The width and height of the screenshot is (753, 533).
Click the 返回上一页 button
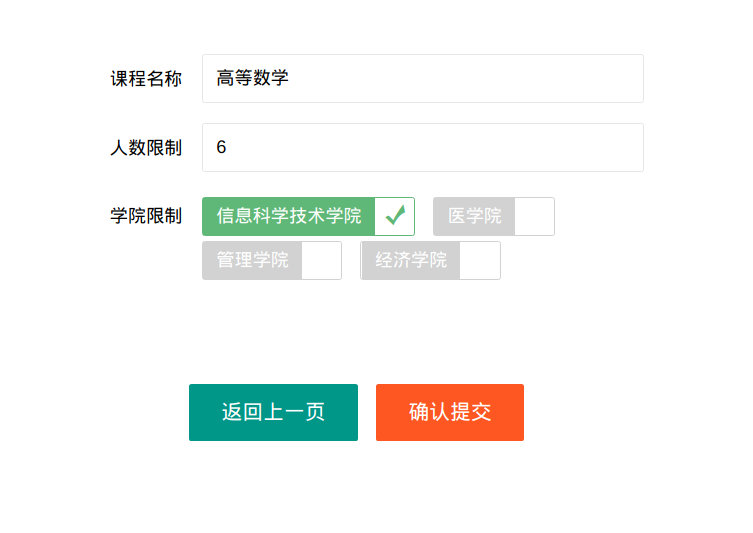click(x=273, y=412)
